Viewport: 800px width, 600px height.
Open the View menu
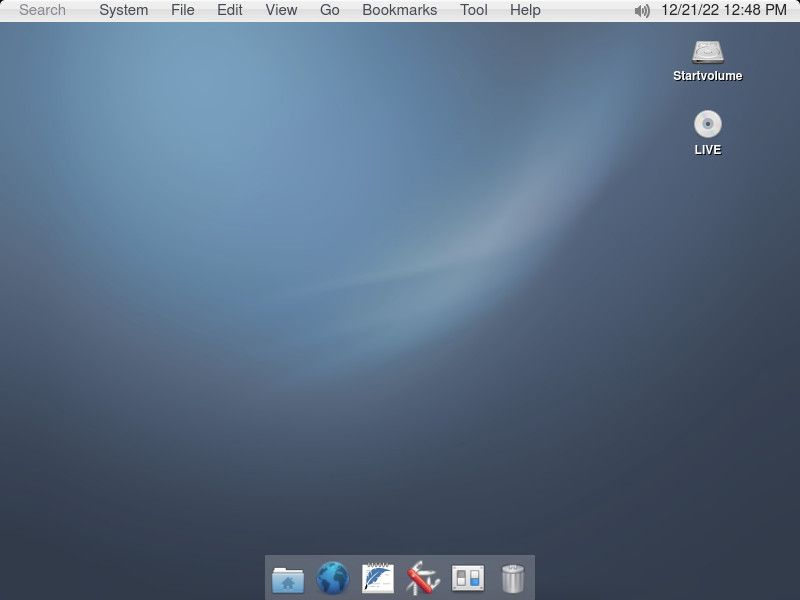point(281,10)
